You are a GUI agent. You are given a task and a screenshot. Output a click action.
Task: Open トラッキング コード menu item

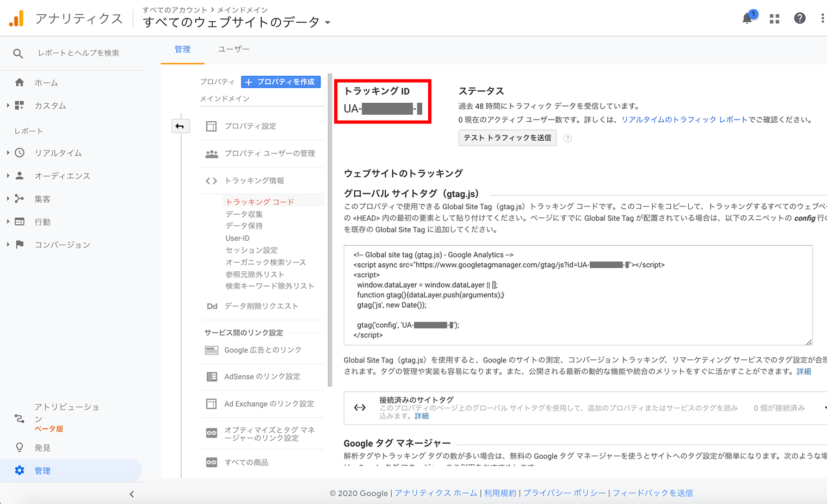260,202
